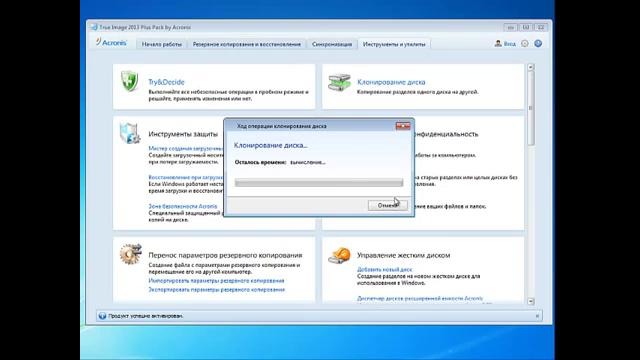Click the vertical scrollbar thumb
The image size is (640, 360).
point(531,108)
